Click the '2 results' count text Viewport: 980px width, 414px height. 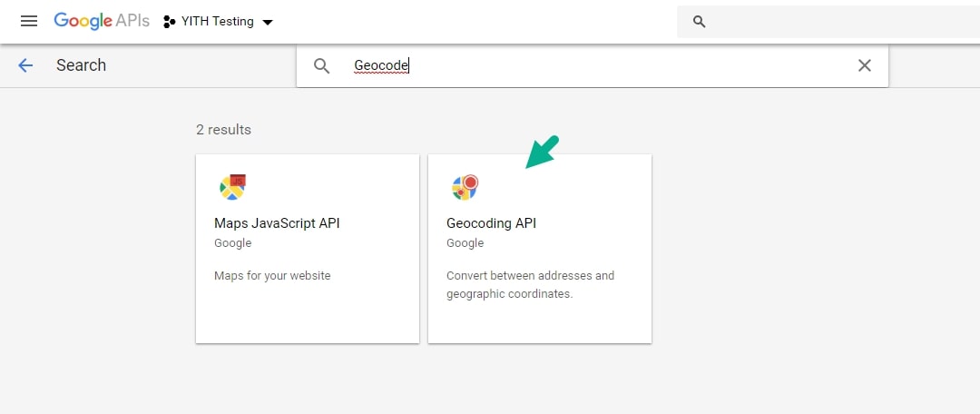tap(224, 130)
